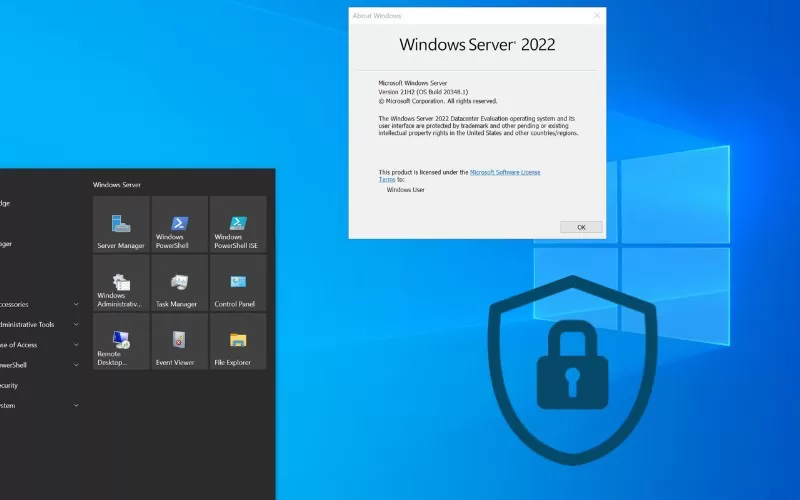
Task: Open the Control Panel tile
Action: click(238, 283)
